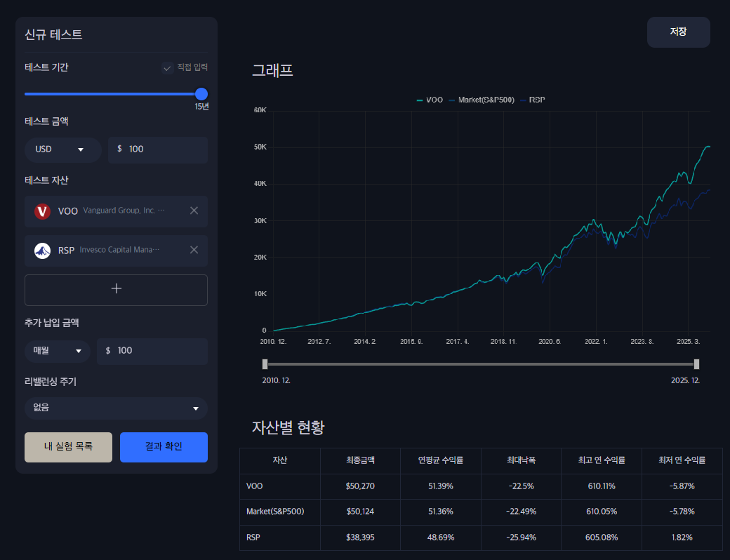Select the VOO row name cell in table
730x560 pixels.
[x=280, y=486]
